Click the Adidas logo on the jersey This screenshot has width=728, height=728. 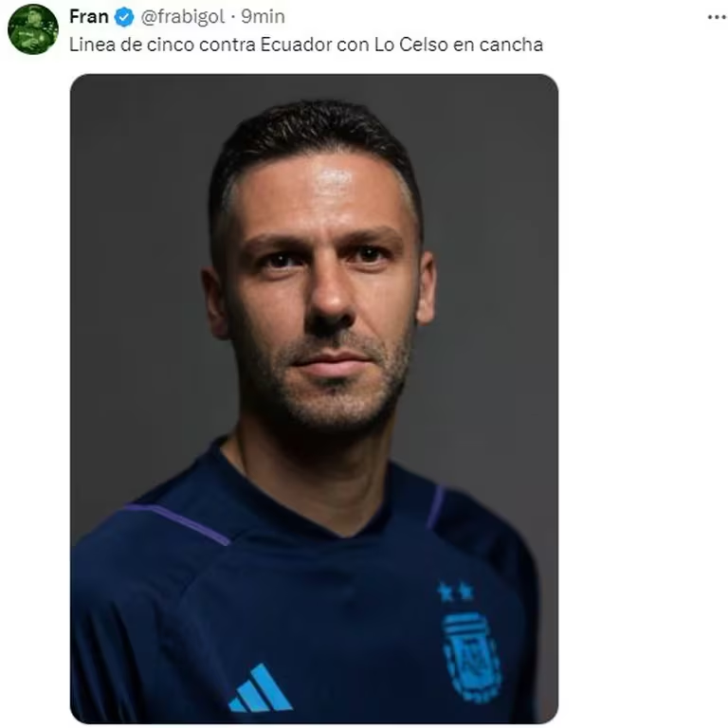click(x=260, y=688)
